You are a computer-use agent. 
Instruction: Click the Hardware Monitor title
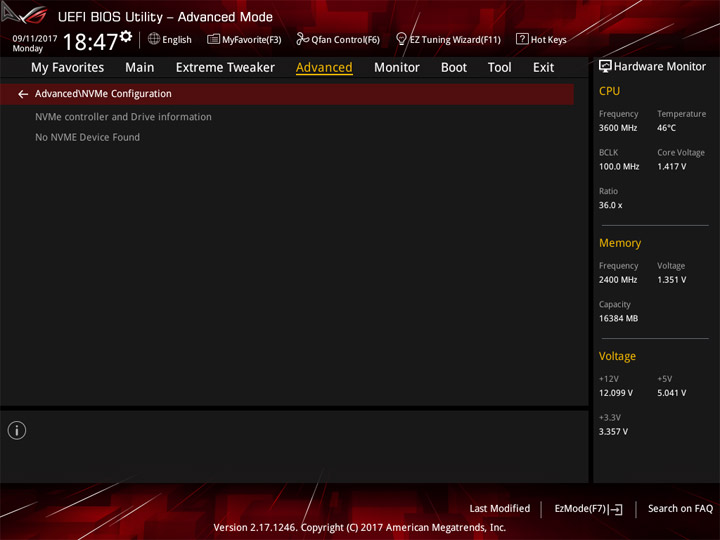pos(660,67)
